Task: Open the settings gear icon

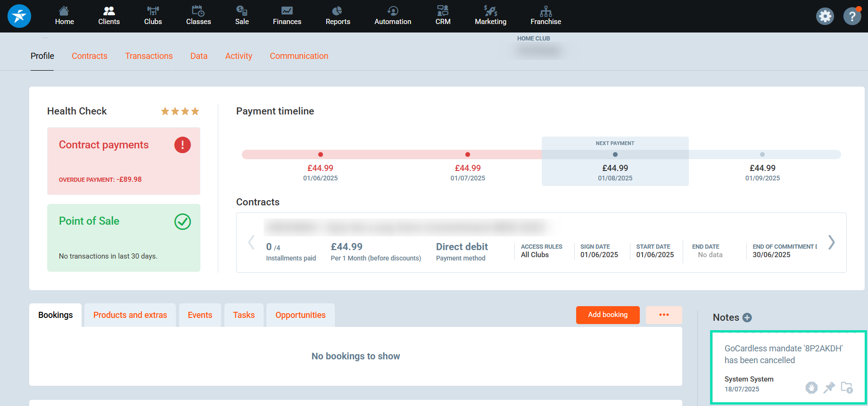Action: 825,16
